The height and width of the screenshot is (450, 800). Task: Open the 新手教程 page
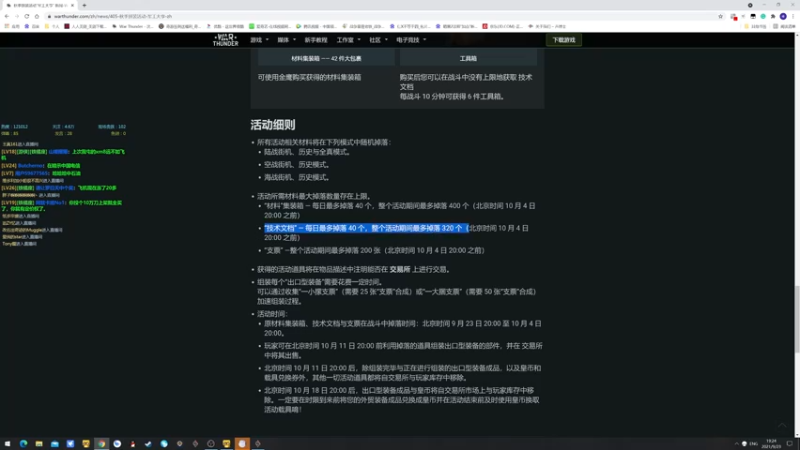pyautogui.click(x=316, y=40)
